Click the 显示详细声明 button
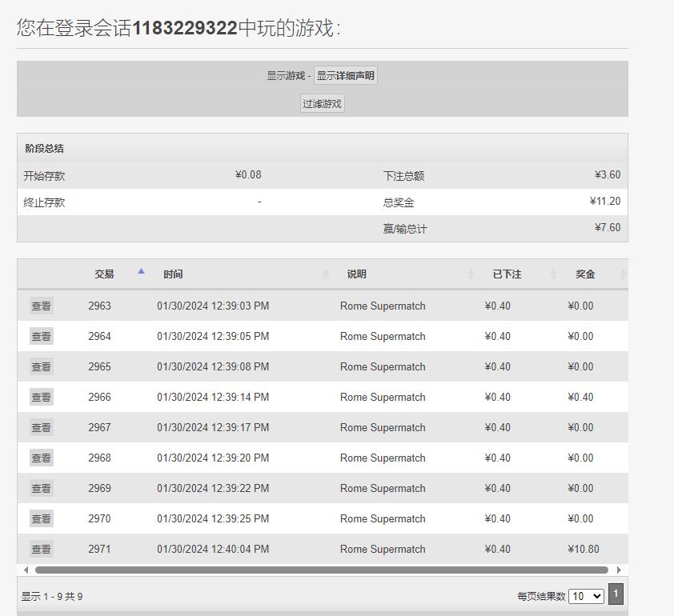This screenshot has width=674, height=616. [345, 76]
